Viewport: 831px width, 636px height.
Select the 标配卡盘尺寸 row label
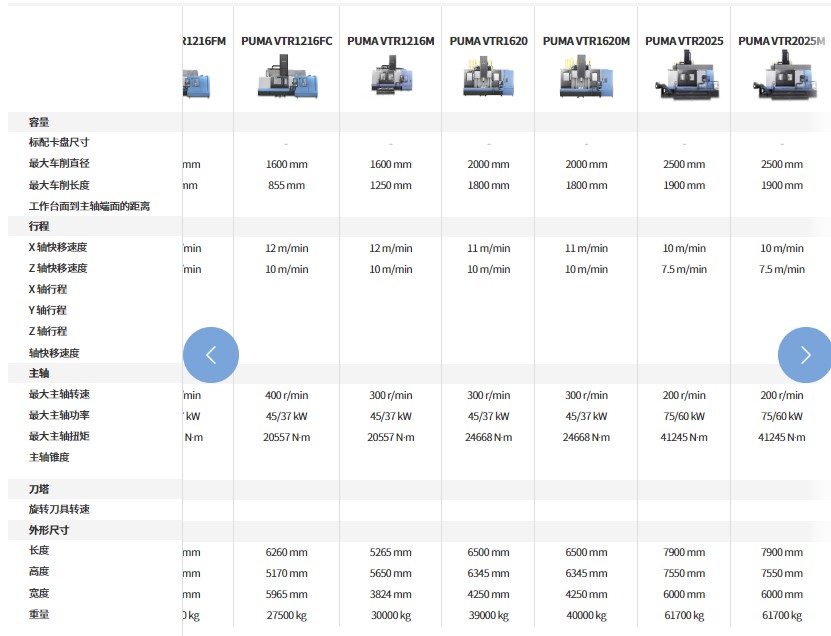pos(59,142)
